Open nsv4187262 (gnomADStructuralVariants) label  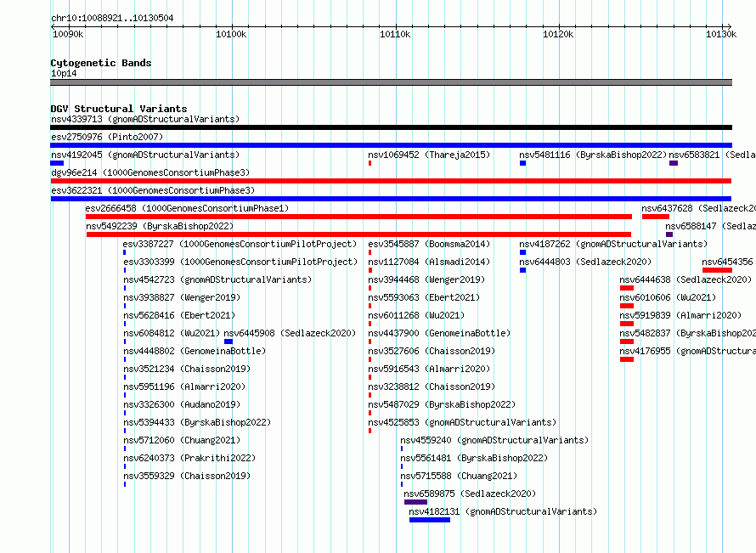[x=614, y=244]
